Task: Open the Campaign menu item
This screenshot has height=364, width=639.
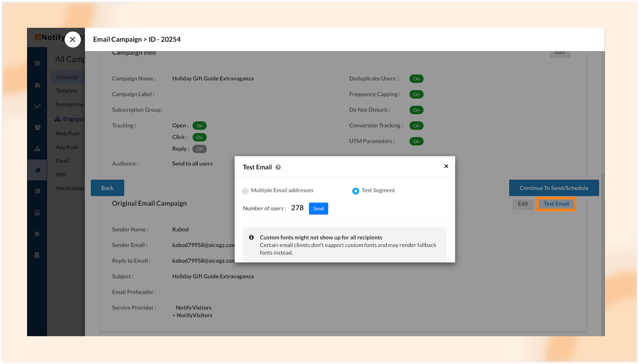Action: pos(67,77)
